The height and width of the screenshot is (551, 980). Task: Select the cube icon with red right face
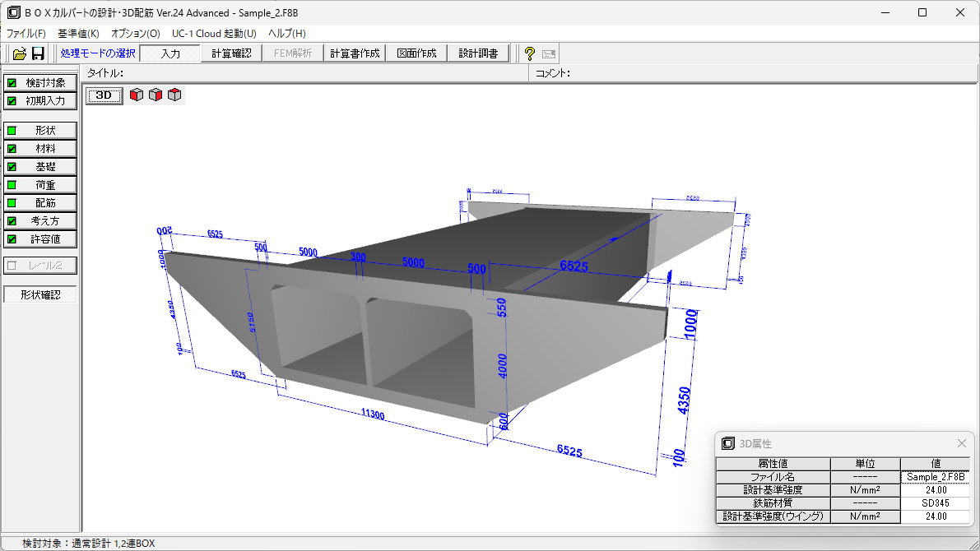point(156,95)
